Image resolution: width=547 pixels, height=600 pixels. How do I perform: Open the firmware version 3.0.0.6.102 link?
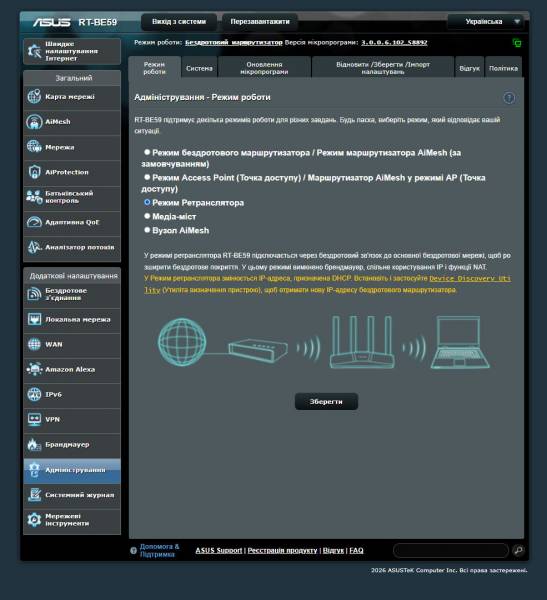pos(394,42)
